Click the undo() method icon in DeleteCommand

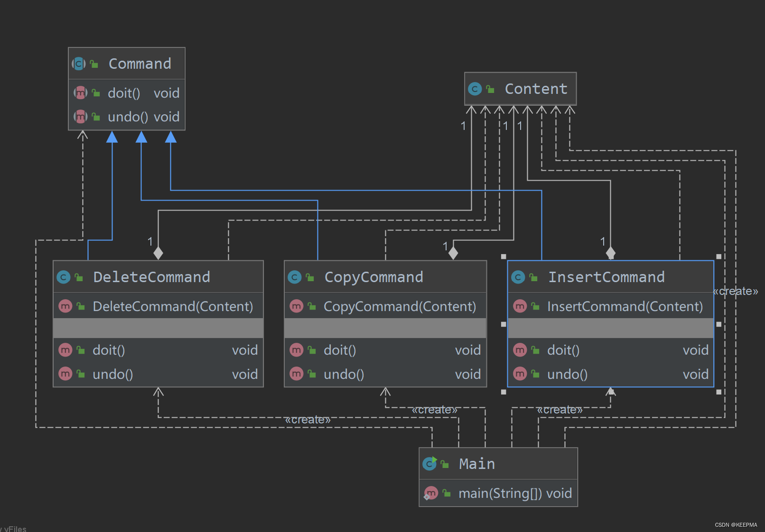pyautogui.click(x=65, y=374)
